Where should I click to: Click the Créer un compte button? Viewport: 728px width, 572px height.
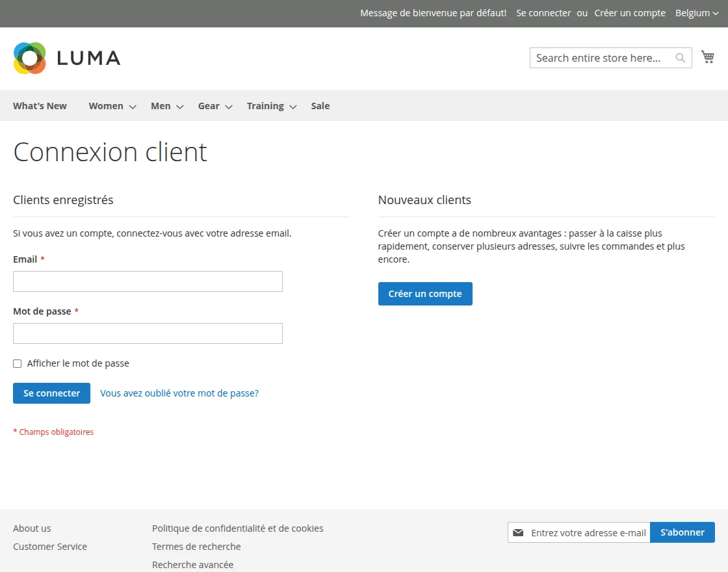point(425,293)
